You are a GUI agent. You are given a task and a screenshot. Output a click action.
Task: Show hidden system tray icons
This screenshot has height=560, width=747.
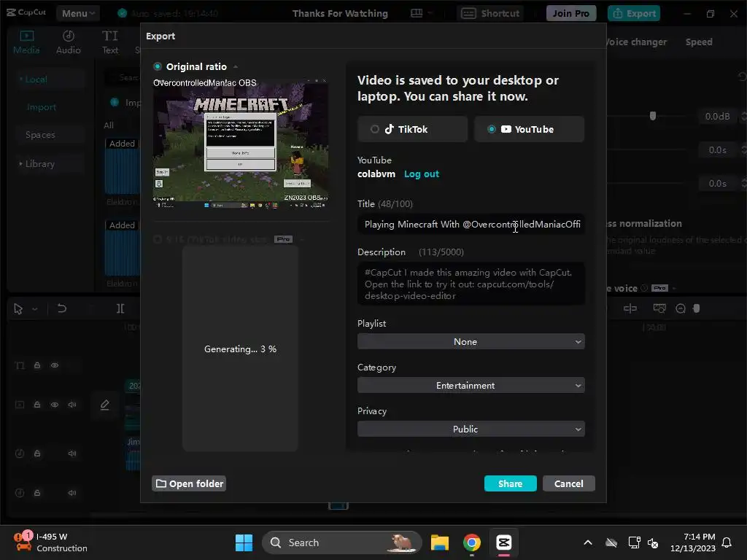pyautogui.click(x=588, y=542)
